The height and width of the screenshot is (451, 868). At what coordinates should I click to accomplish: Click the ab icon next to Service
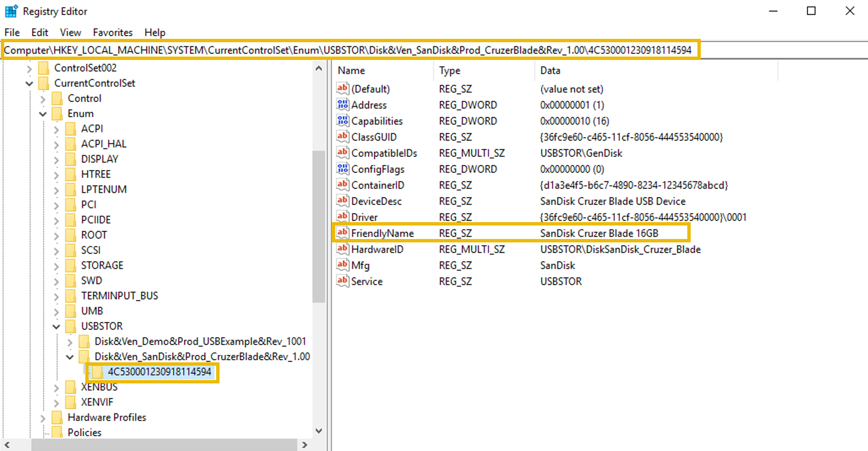343,281
